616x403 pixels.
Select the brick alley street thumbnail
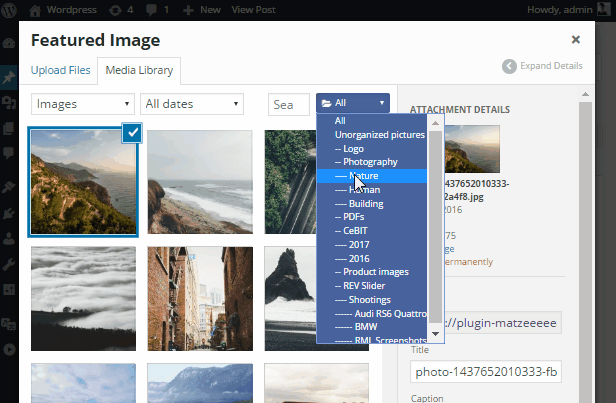200,299
